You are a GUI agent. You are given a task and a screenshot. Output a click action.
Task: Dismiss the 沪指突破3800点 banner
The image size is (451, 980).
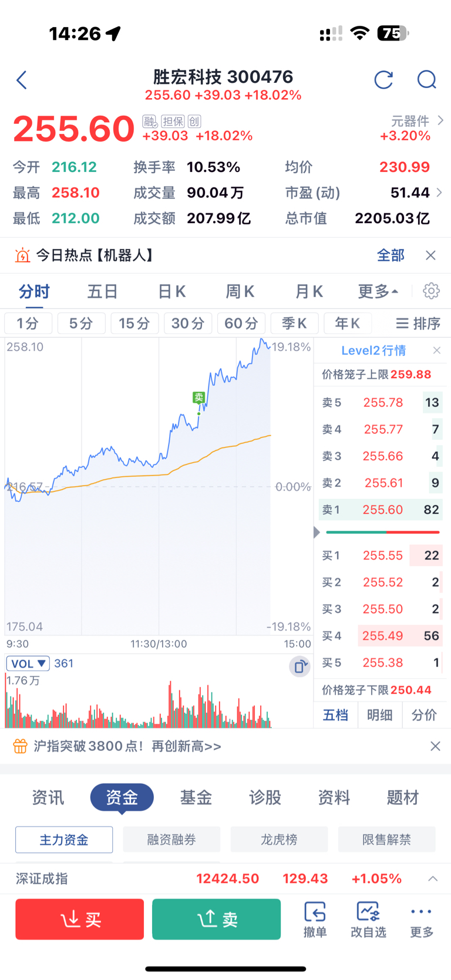(x=435, y=746)
